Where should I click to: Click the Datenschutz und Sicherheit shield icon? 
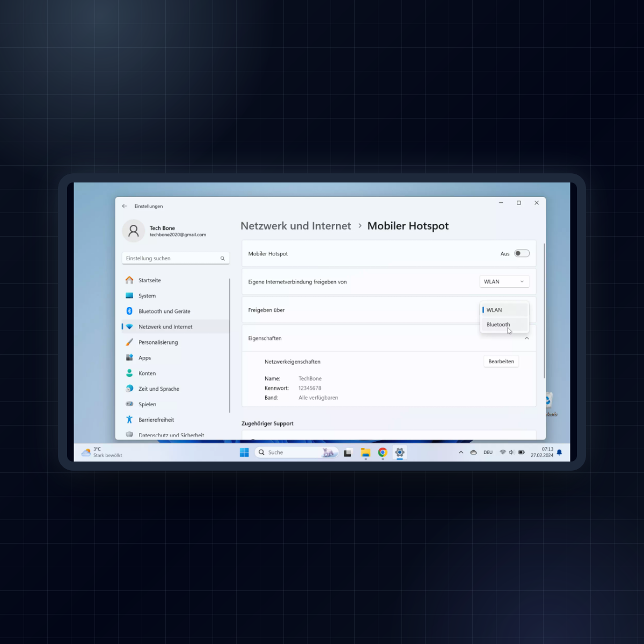[x=129, y=435]
